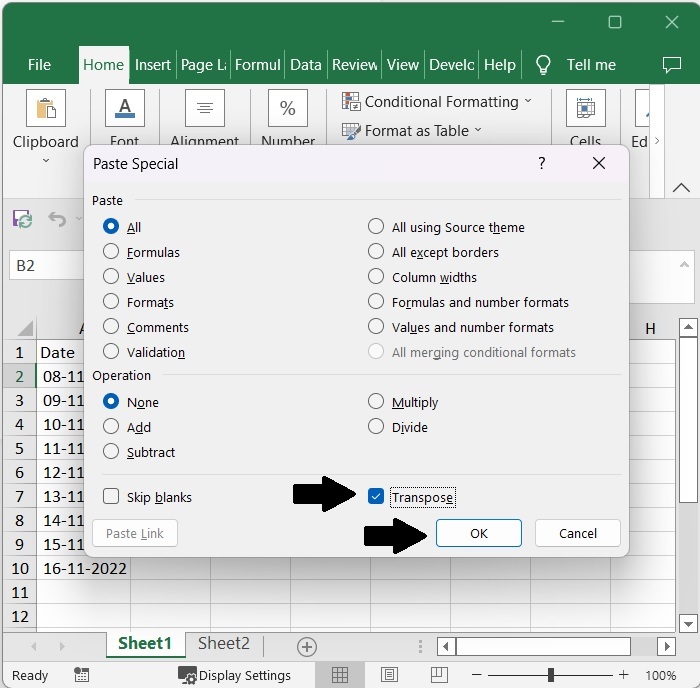700x688 pixels.
Task: Open the comments speech bubble icon
Action: (x=671, y=65)
